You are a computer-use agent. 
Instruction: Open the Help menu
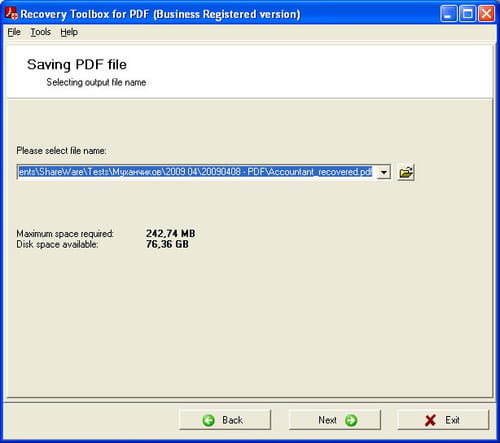click(x=69, y=32)
